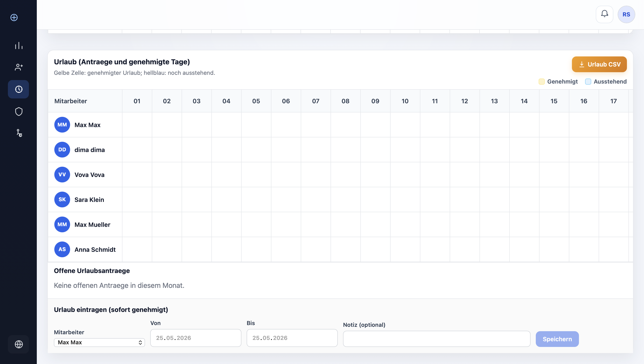Open the add-user sidebar icon

click(19, 67)
